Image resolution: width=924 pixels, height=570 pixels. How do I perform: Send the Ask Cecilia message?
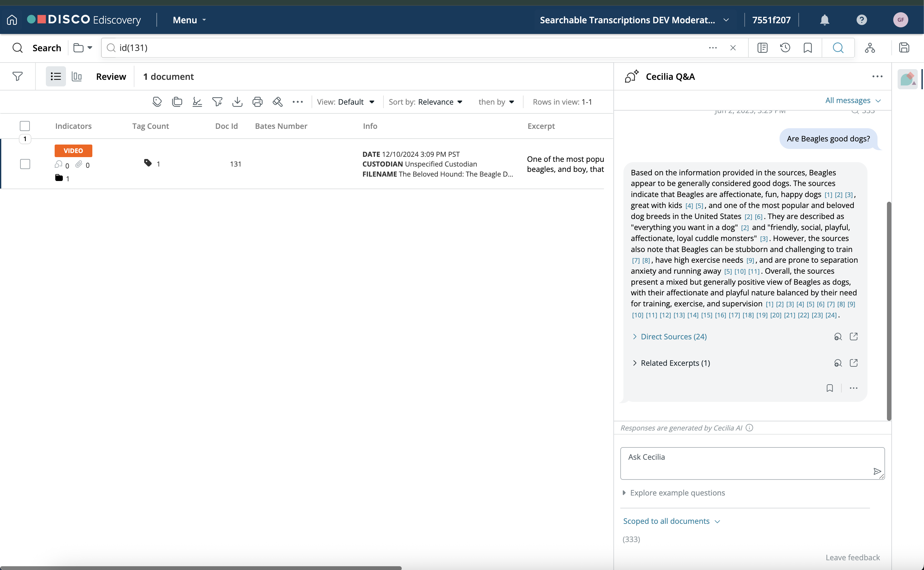[877, 471]
